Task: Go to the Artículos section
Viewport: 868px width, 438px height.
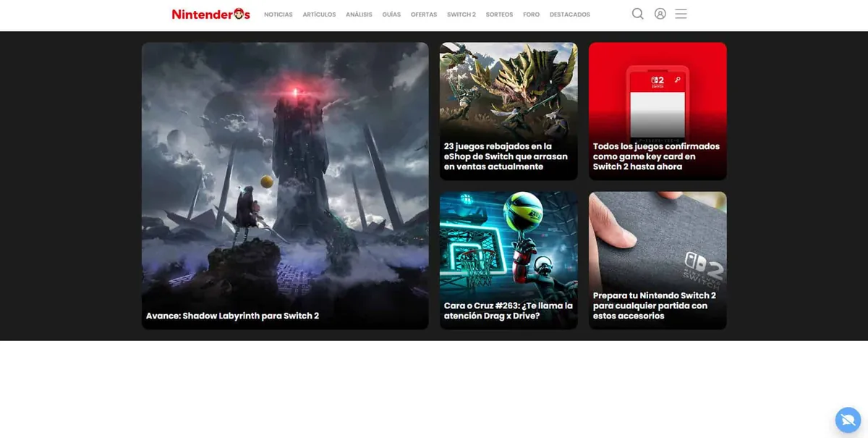Action: tap(319, 14)
